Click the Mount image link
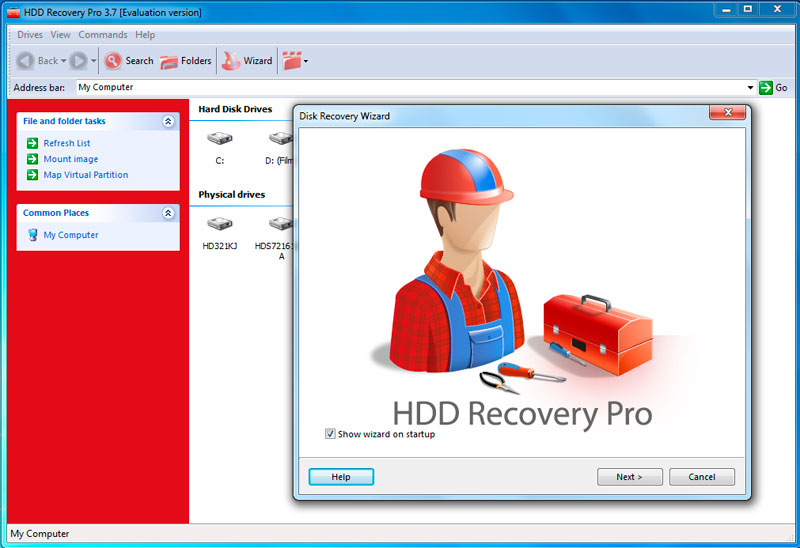The image size is (800, 548). [71, 159]
